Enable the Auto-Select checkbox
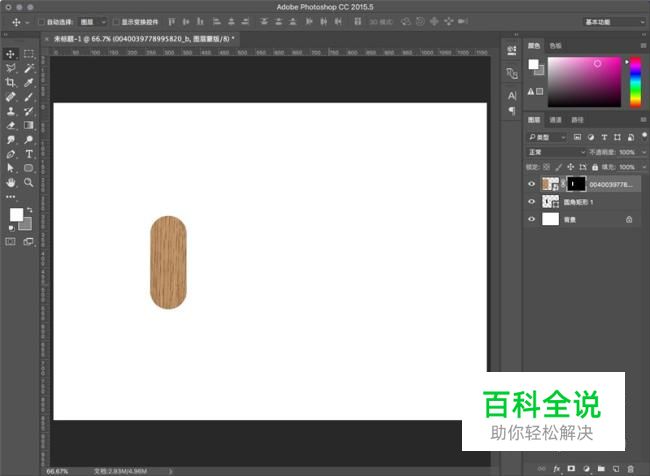The image size is (650, 476). pos(41,22)
